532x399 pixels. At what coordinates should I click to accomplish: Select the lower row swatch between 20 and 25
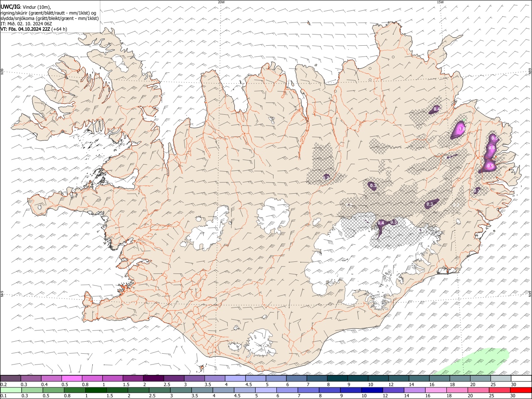pos(478,390)
